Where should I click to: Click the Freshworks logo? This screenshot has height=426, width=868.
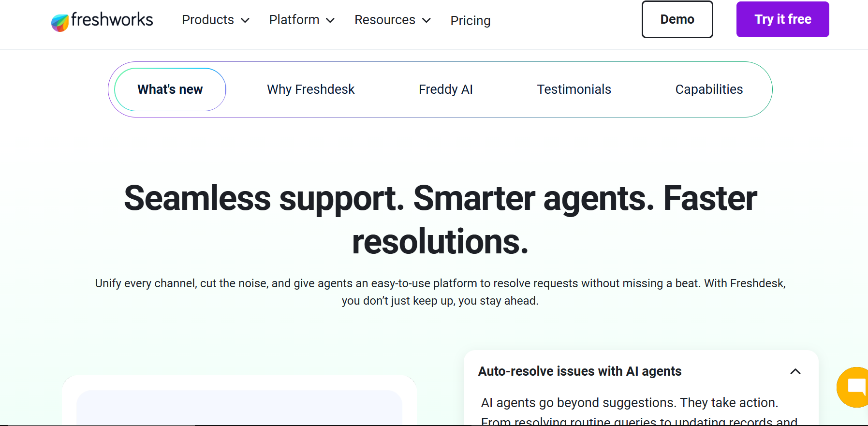[102, 21]
